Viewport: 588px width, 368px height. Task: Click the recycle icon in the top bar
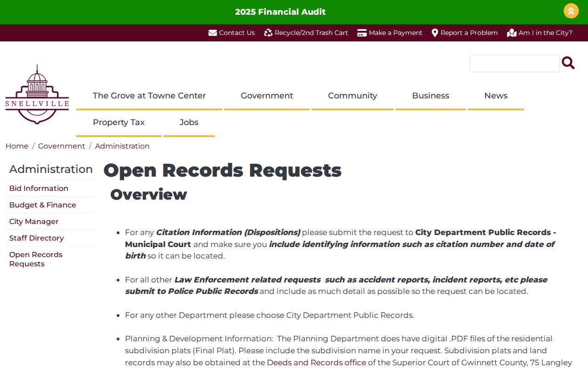(x=268, y=33)
